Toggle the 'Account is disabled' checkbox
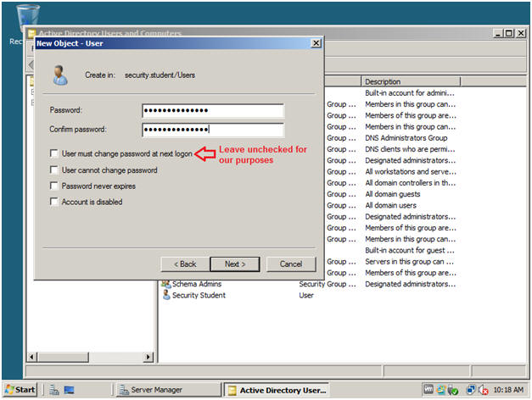The height and width of the screenshot is (400, 532). [54, 202]
